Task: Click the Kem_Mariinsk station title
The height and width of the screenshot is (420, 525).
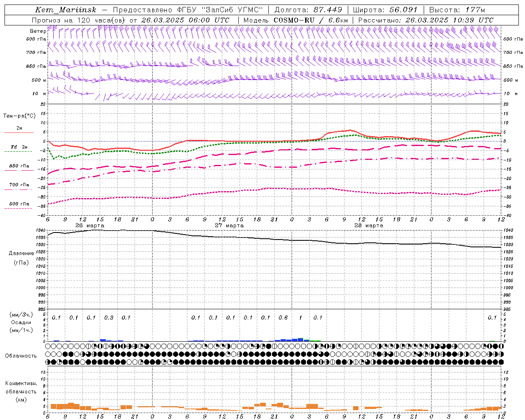Action: 66,10
